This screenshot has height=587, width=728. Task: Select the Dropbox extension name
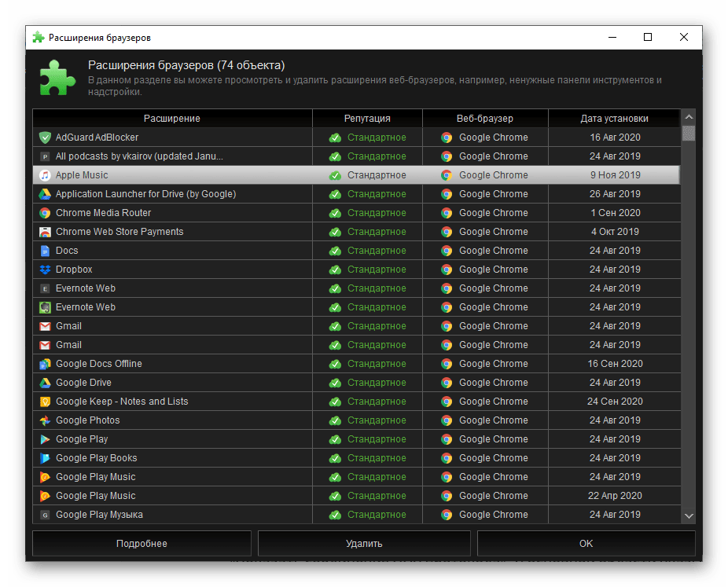pos(74,270)
